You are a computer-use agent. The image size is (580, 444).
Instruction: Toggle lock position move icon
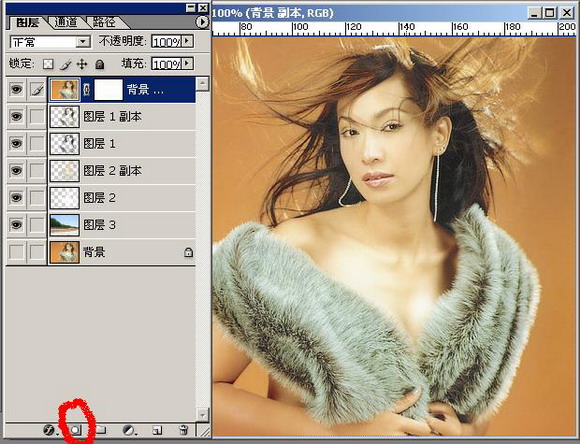(82, 64)
